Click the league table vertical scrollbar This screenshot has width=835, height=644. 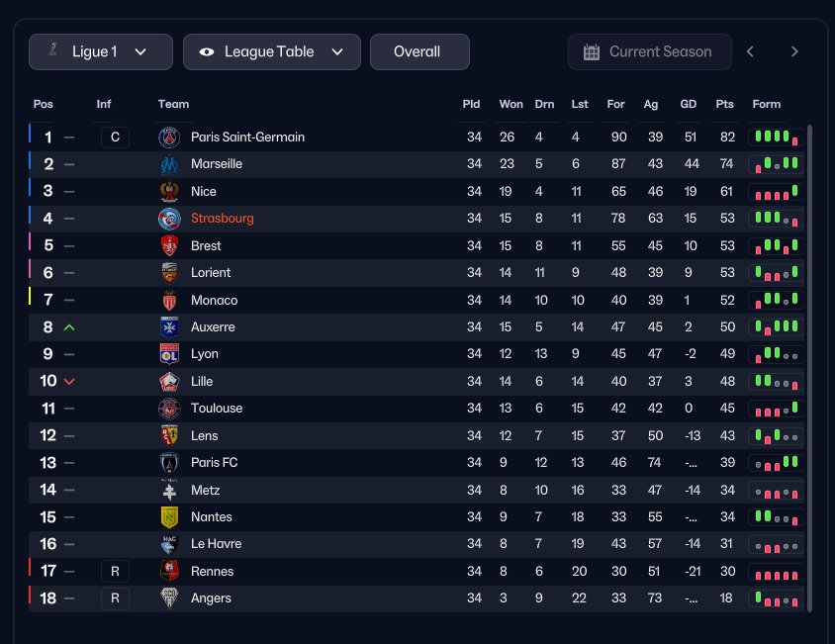[809, 369]
